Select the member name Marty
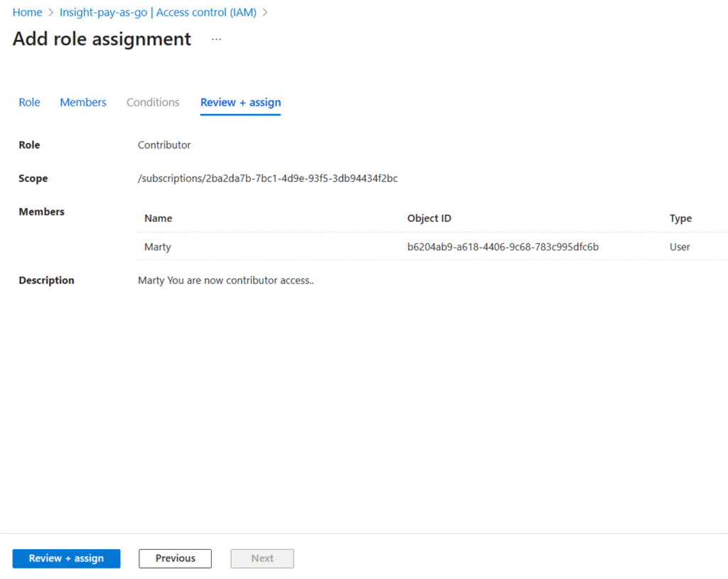 click(x=157, y=247)
